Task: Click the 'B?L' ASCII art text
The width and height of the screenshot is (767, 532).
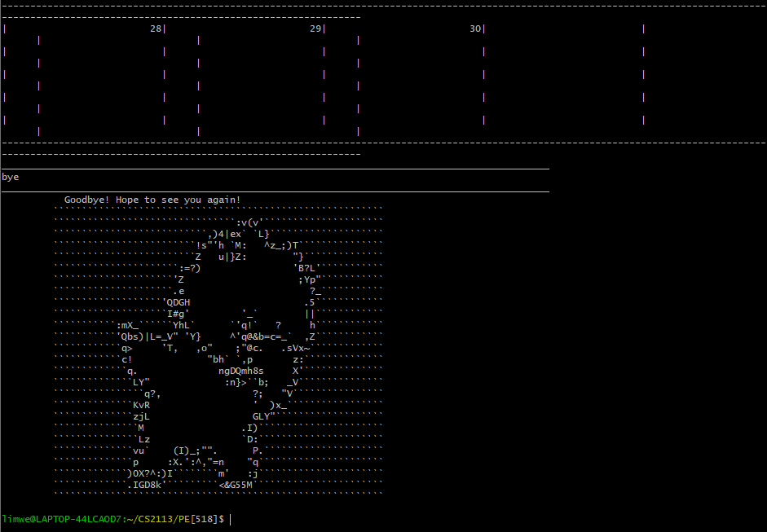Action: coord(306,268)
